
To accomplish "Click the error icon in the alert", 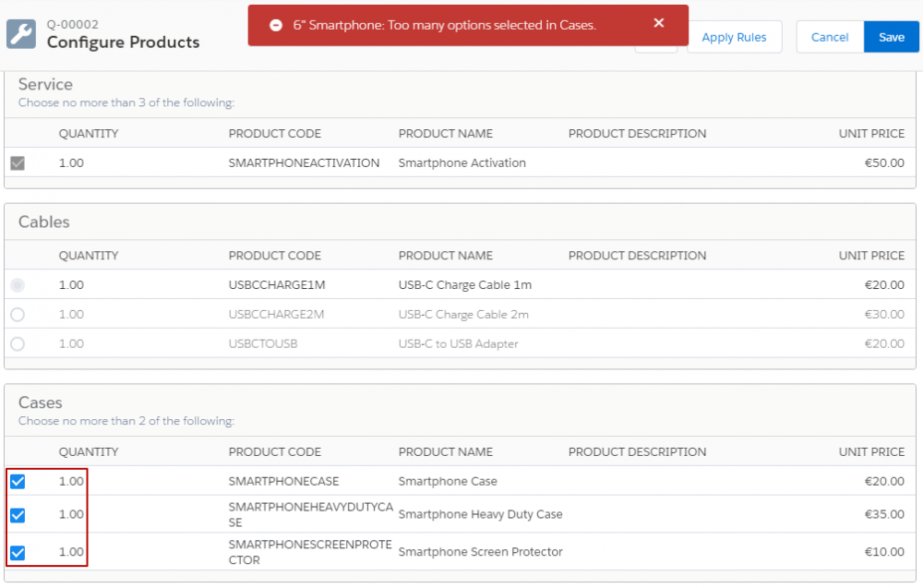I will pyautogui.click(x=275, y=25).
